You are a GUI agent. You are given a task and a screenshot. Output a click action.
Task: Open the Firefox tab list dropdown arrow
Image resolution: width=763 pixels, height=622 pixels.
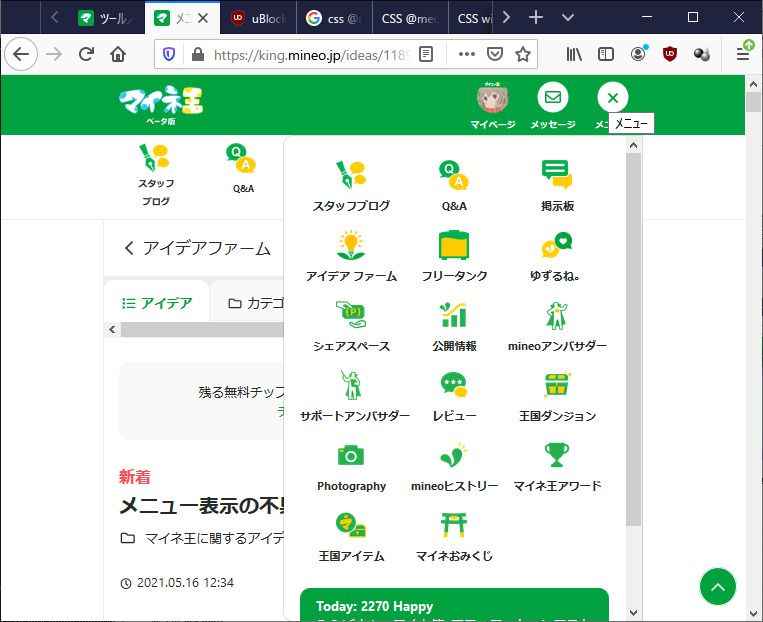click(x=568, y=18)
